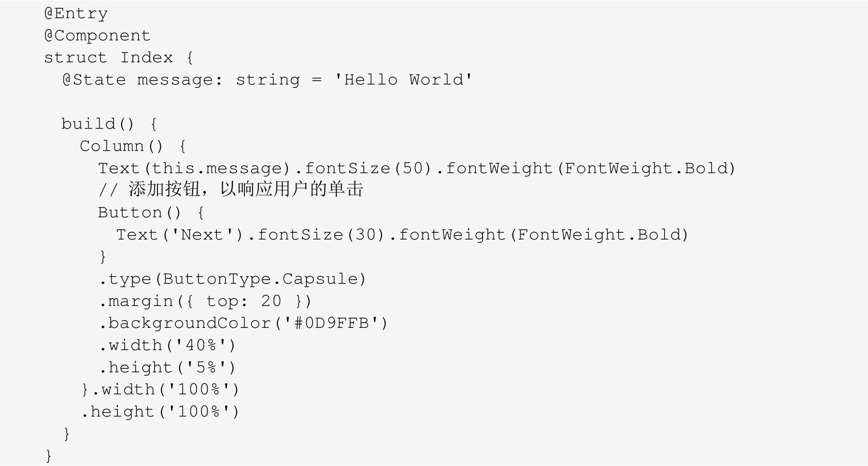Viewport: 868px width, 466px height.
Task: Click the @Component decorator text
Action: pyautogui.click(x=97, y=36)
